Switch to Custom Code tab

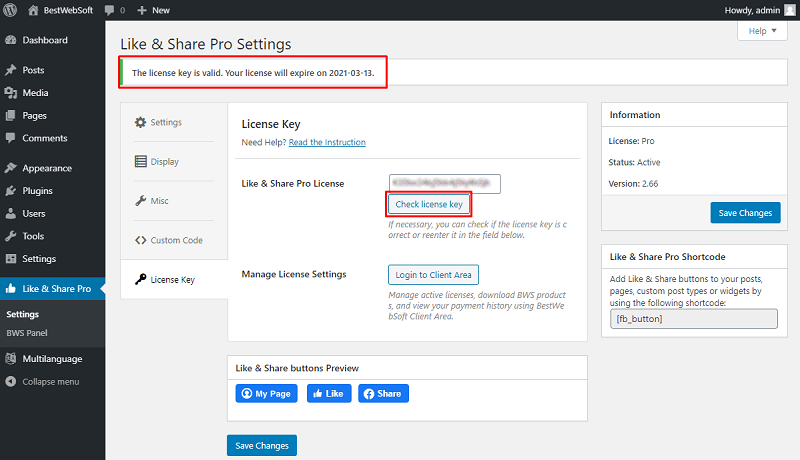point(173,240)
